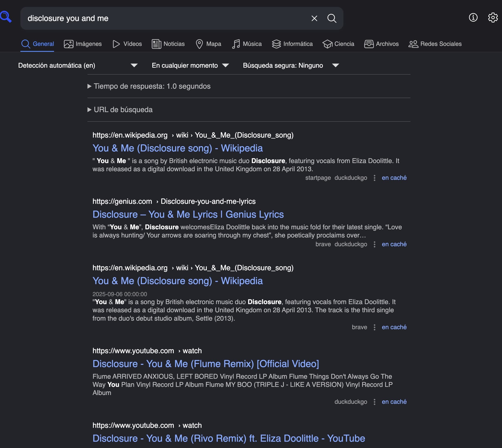Switch to the Vídeos category
This screenshot has width=502, height=448.
[127, 44]
